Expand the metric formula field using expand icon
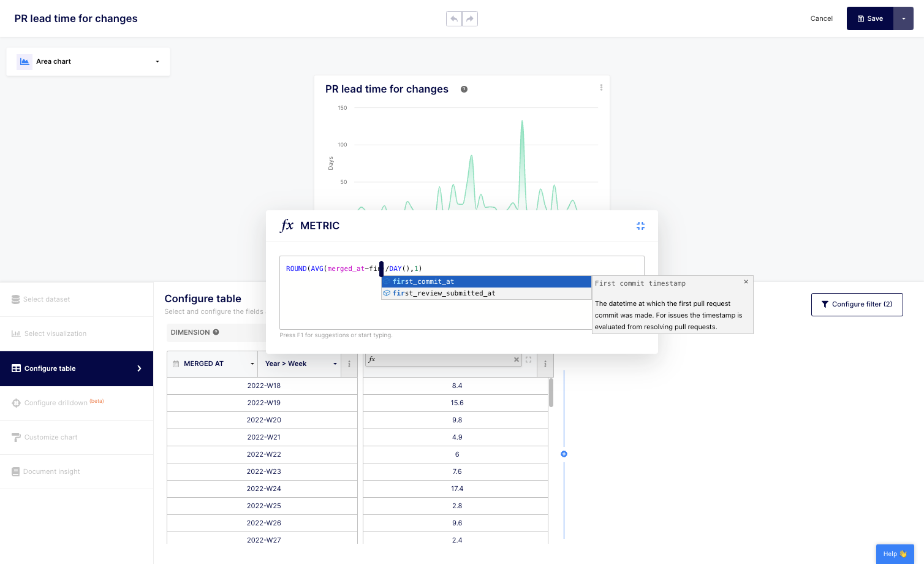 pyautogui.click(x=528, y=360)
